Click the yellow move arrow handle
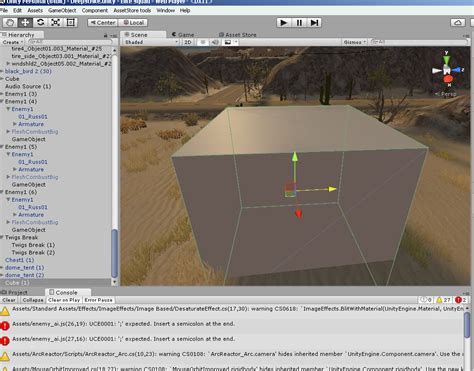Image resolution: width=474 pixels, height=371 pixels. click(x=332, y=189)
